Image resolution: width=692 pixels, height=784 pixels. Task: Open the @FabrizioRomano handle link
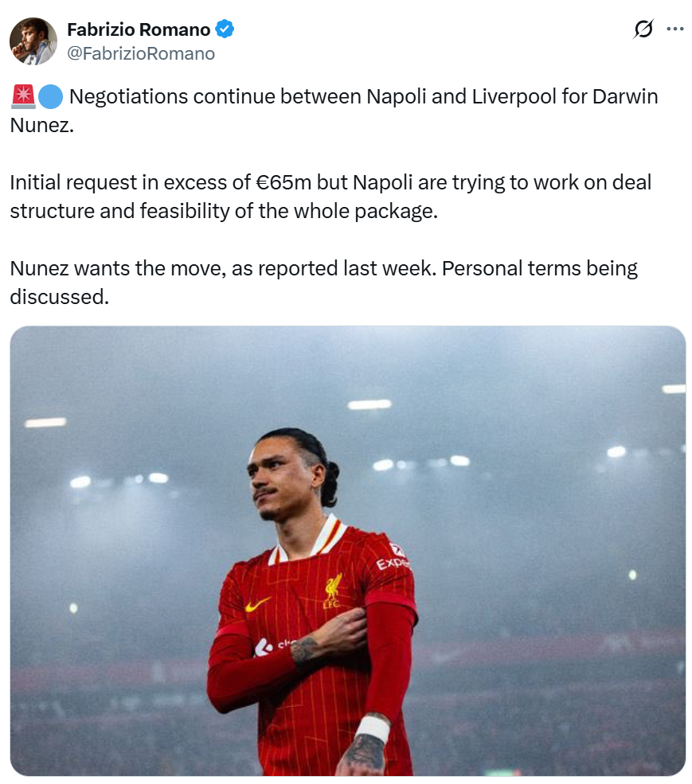coord(141,53)
